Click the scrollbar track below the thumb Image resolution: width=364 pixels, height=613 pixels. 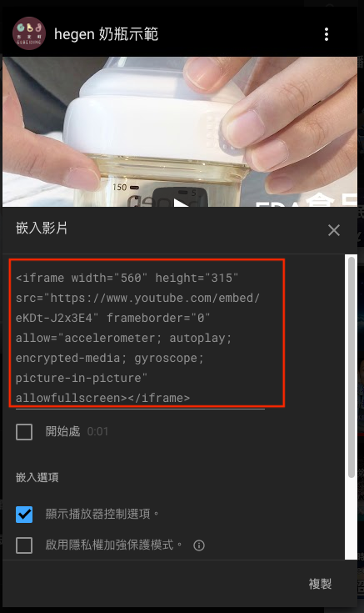(352, 518)
